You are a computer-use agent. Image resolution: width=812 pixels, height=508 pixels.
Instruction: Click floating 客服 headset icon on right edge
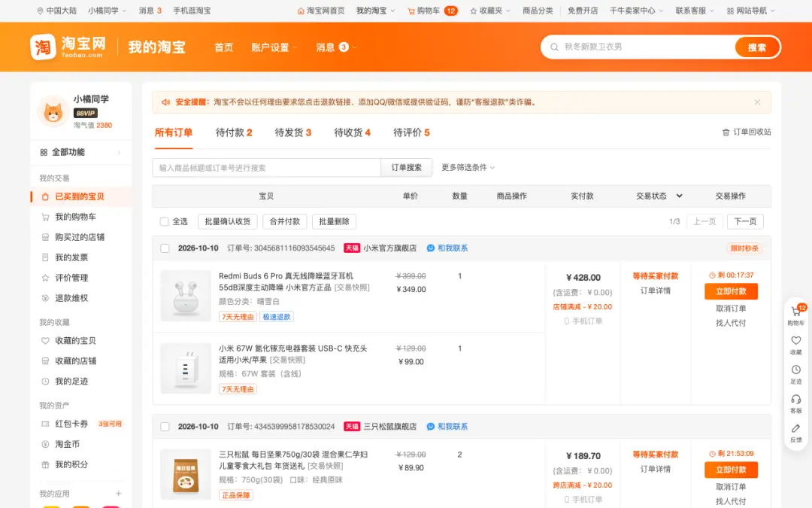pyautogui.click(x=796, y=399)
